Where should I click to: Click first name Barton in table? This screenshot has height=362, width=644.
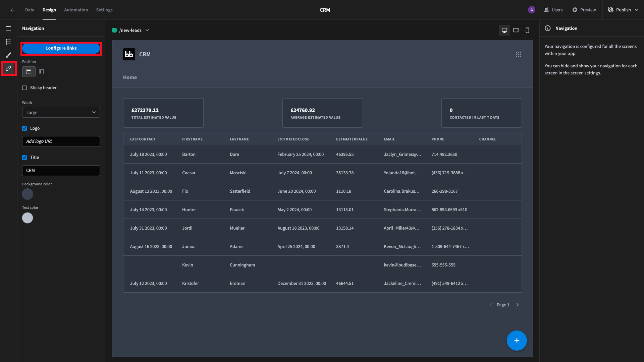click(x=189, y=155)
